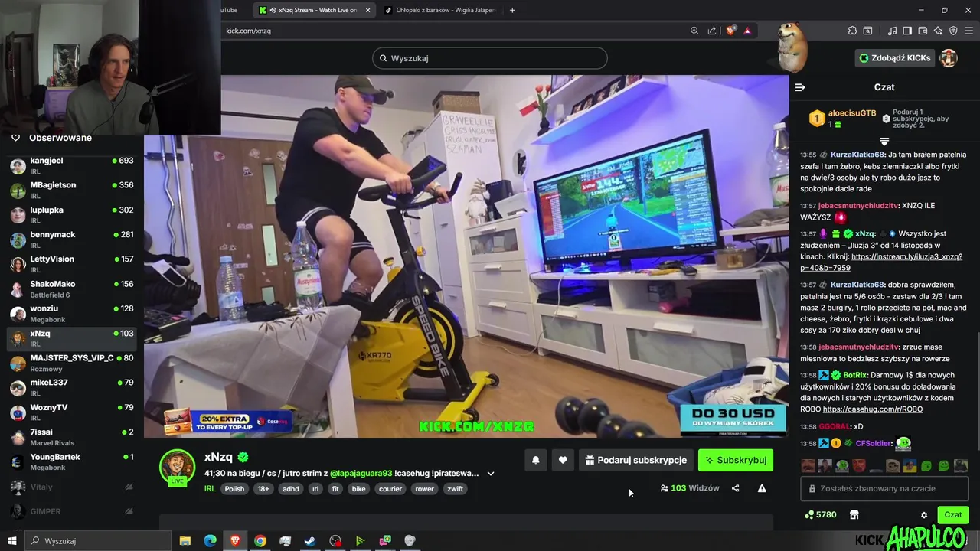Open mikeL337 channel in sidebar
The image size is (980, 551).
point(72,387)
